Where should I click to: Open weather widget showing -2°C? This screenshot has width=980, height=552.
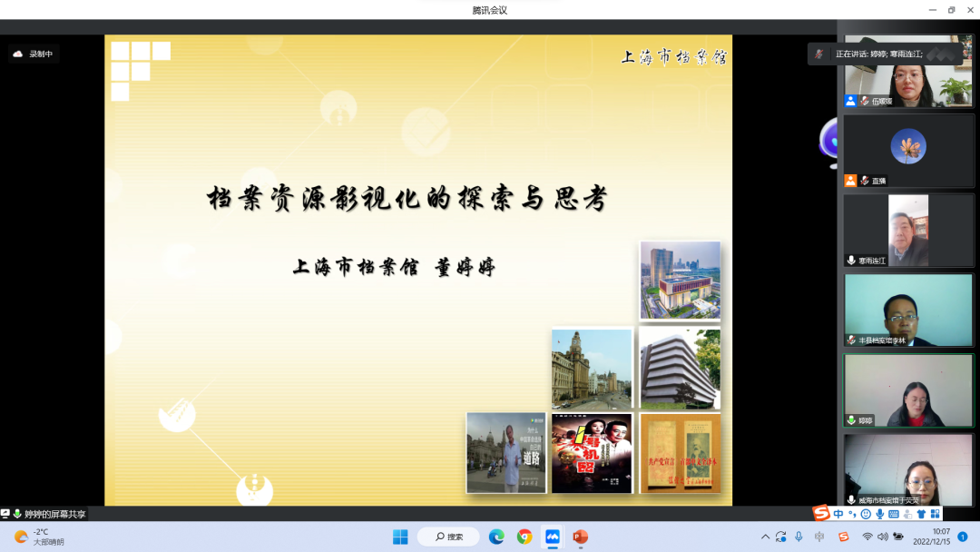point(39,537)
